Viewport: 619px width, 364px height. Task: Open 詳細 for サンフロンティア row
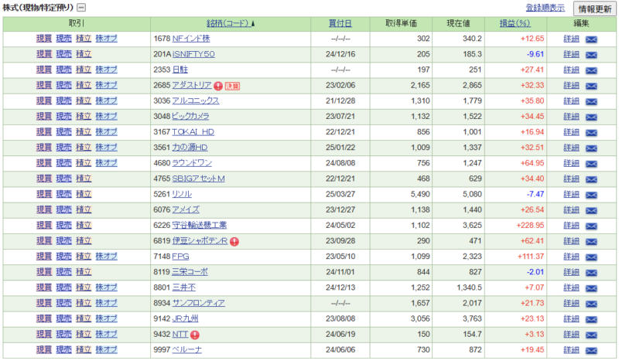point(571,303)
